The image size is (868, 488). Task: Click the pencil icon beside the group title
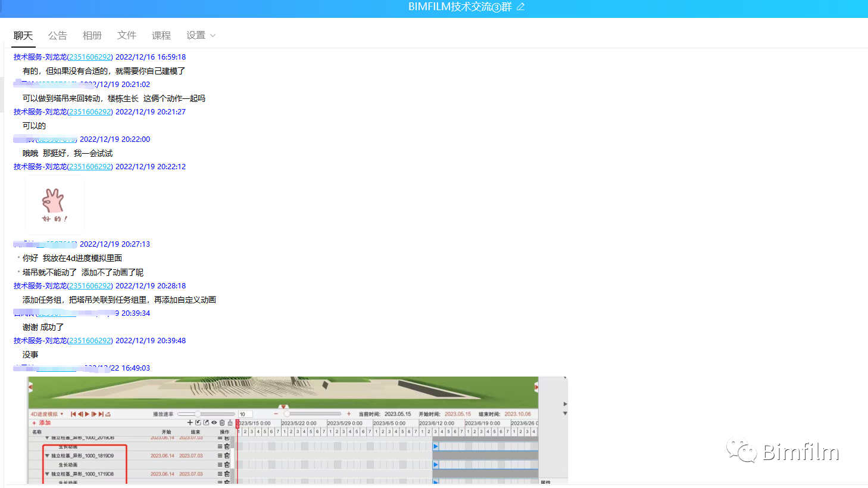520,7
